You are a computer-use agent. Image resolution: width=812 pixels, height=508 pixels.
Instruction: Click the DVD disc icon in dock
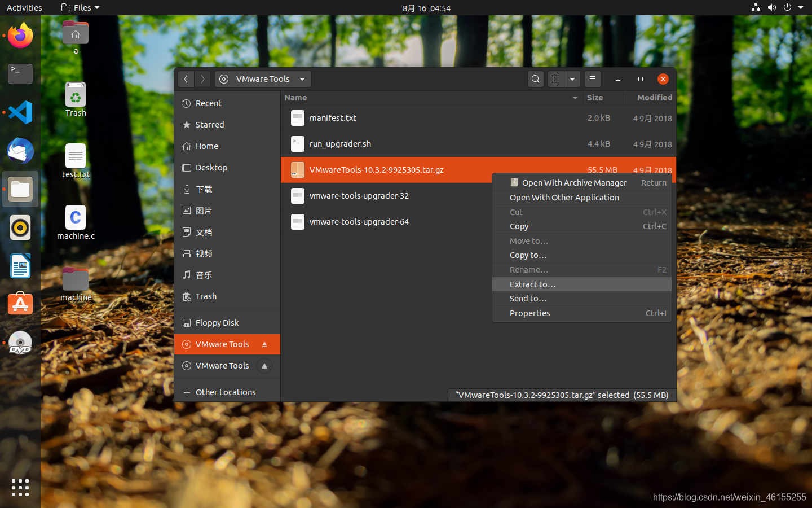tap(20, 343)
